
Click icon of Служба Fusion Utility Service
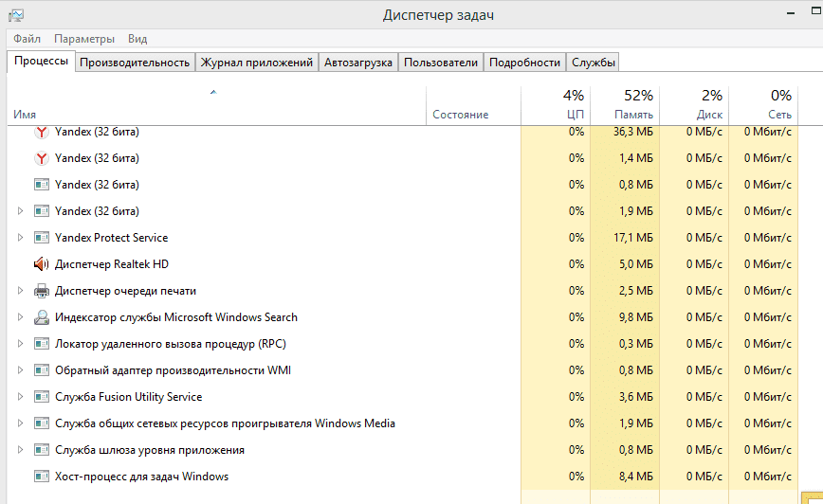click(42, 397)
